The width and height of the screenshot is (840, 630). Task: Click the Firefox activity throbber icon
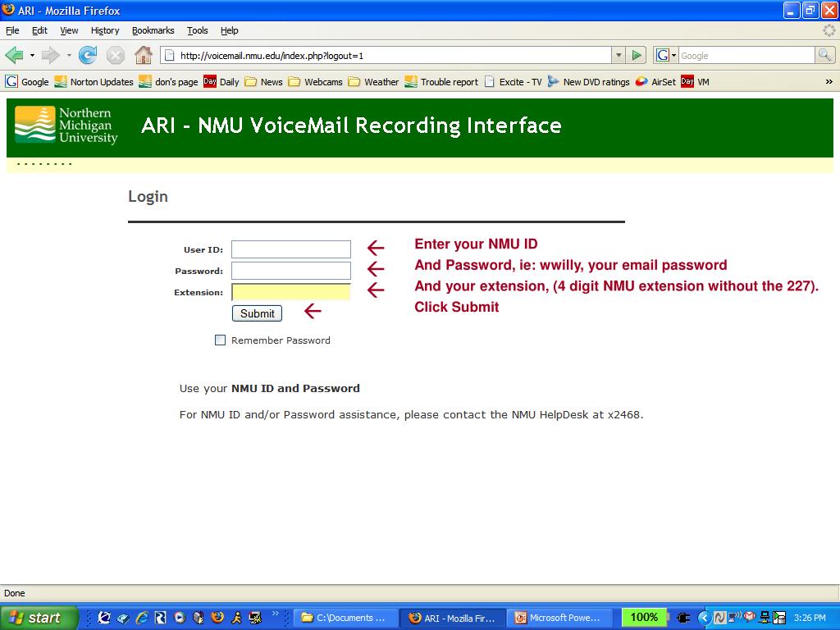(829, 30)
